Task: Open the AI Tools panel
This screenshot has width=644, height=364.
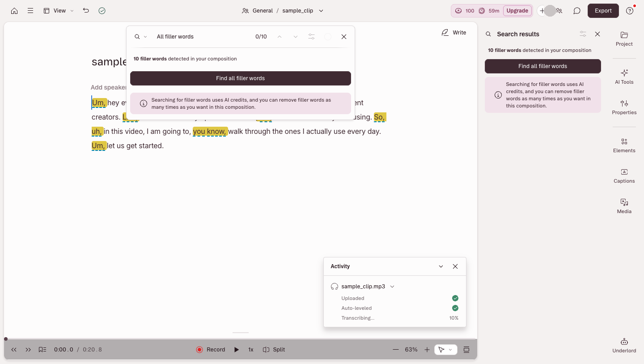Action: point(624,77)
